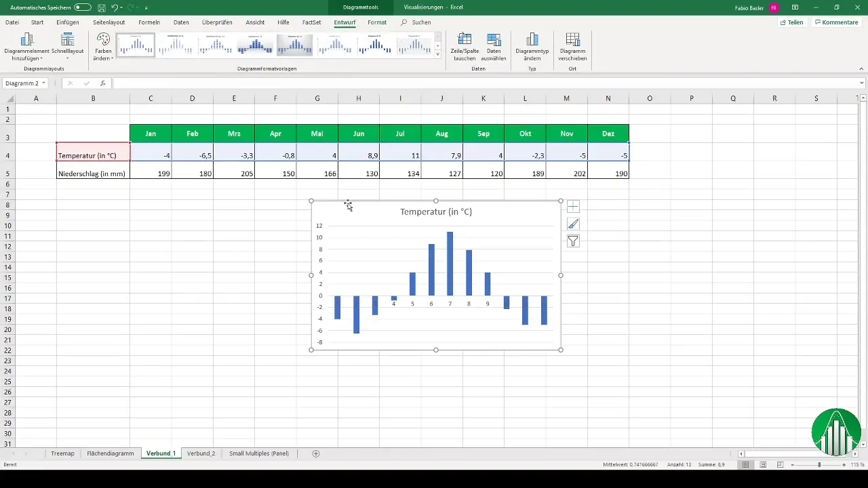The image size is (868, 488).
Task: Open Customize Quick Access Toolbar dropdown
Action: point(146,7)
